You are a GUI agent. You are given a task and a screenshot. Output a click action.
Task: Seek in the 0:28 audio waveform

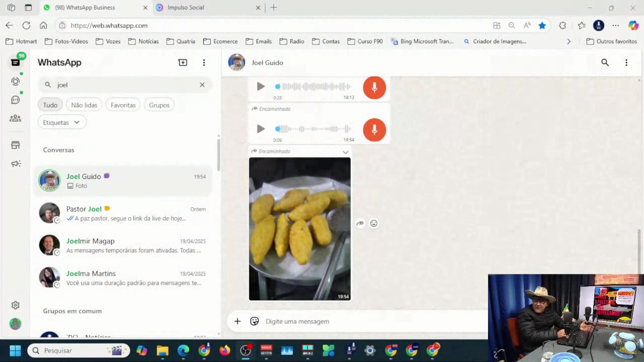[x=314, y=86]
